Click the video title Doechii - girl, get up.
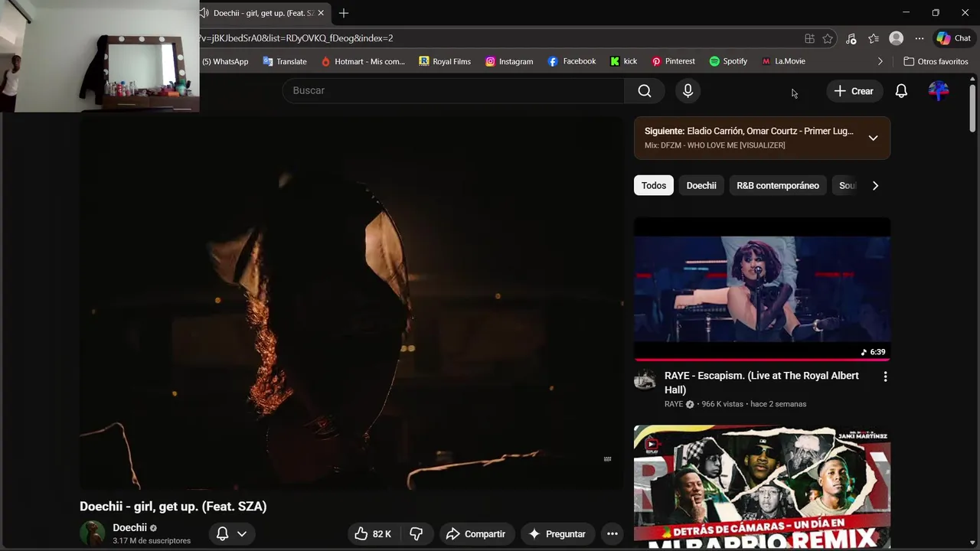Screen dimensions: 980x551 coord(173,507)
